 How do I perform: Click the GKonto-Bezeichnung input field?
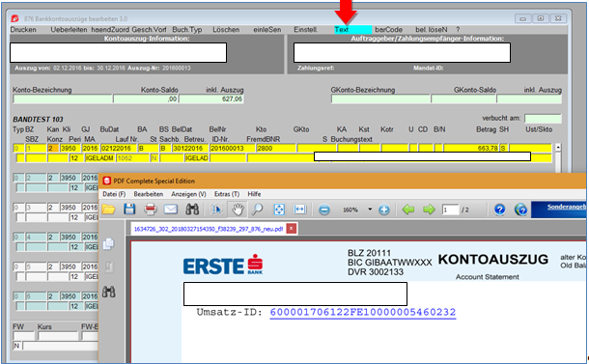pos(380,98)
